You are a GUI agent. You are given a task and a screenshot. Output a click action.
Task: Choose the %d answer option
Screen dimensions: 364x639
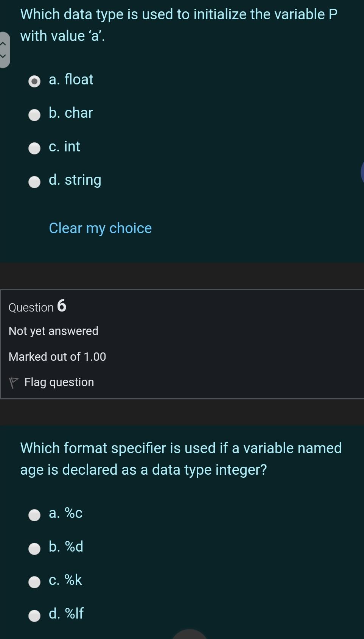click(x=34, y=549)
